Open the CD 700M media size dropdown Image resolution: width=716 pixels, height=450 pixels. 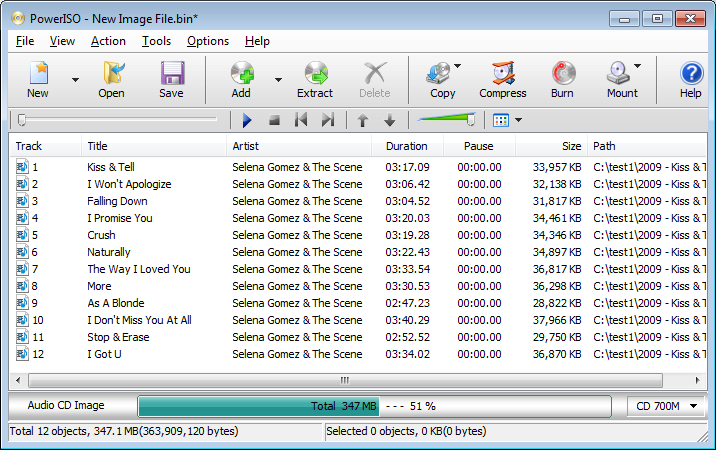(664, 406)
